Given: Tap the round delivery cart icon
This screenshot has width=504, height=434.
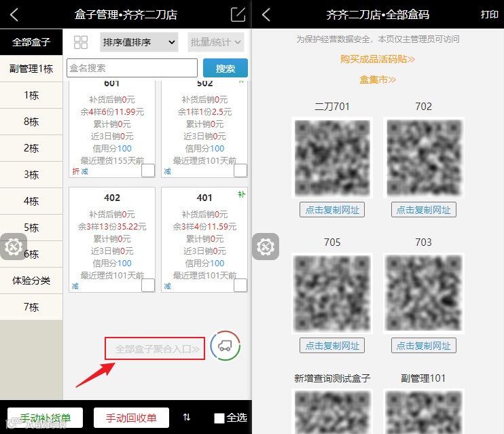Looking at the screenshot, I should 225,346.
